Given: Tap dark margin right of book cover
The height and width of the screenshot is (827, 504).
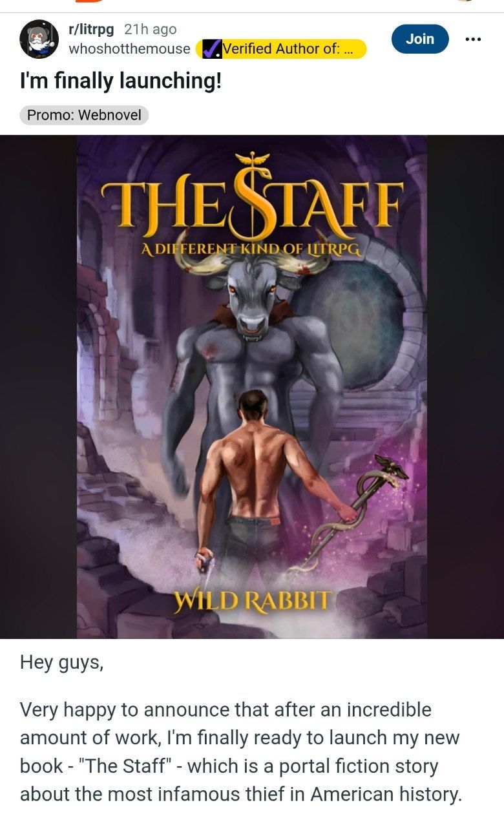Looking at the screenshot, I should tap(465, 386).
